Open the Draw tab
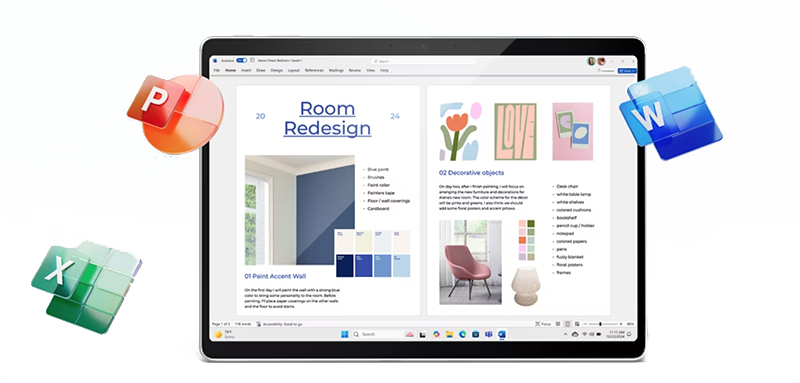The height and width of the screenshot is (383, 800). click(x=261, y=70)
